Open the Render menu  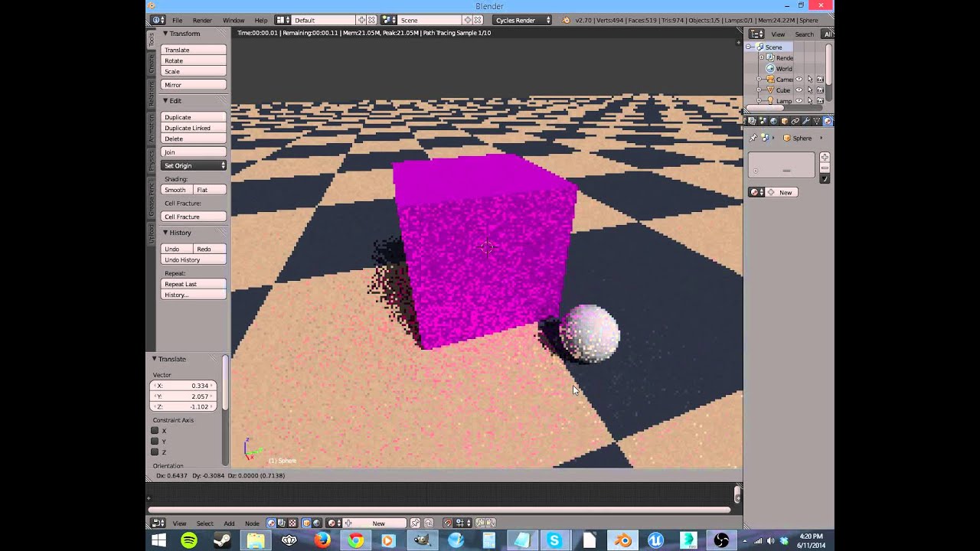point(202,20)
